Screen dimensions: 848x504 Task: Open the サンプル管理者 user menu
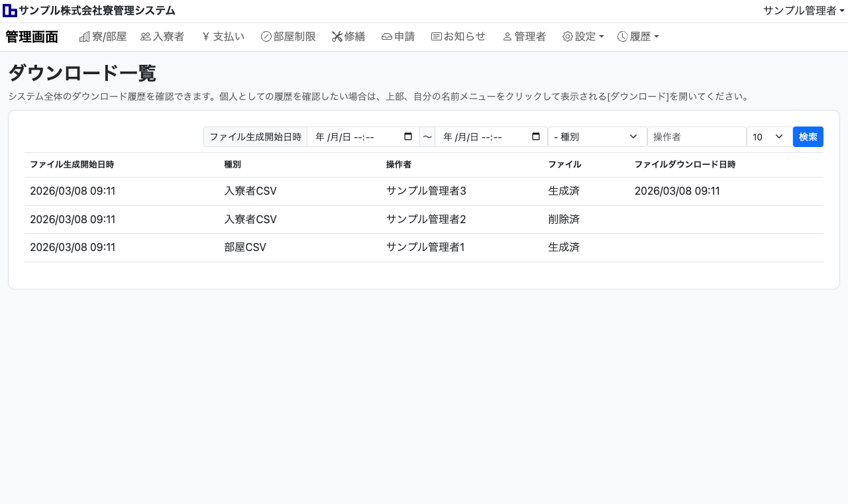804,11
